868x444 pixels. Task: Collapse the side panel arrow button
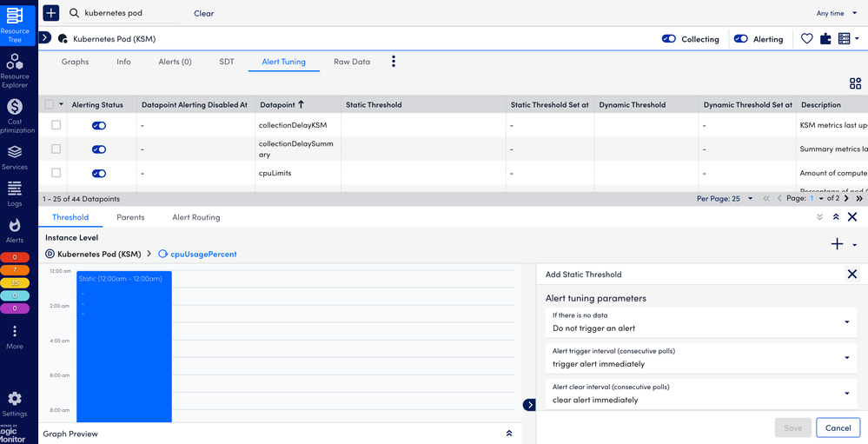(x=530, y=405)
